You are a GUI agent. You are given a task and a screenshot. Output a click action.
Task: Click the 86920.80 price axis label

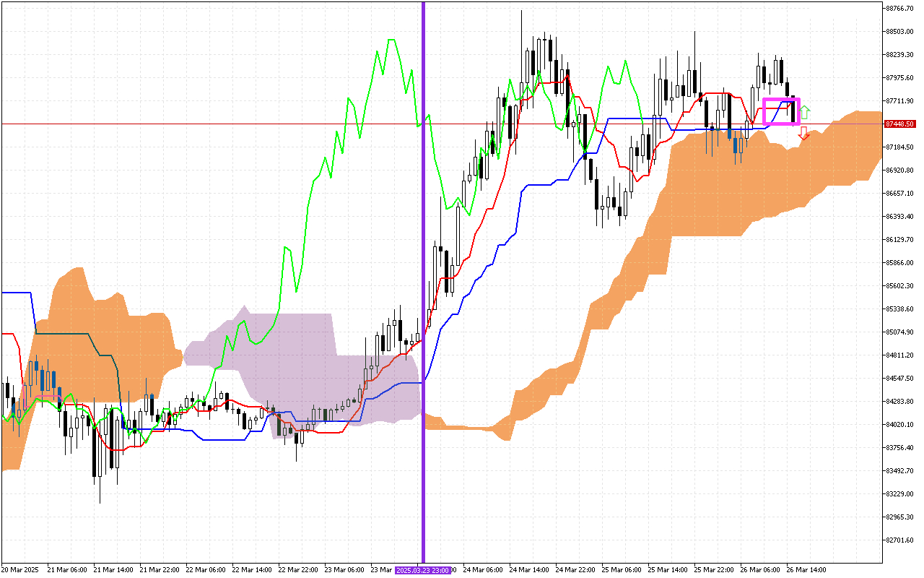pos(899,171)
